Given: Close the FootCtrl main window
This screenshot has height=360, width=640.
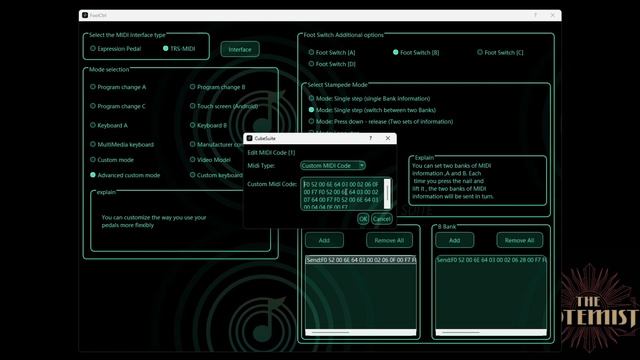Looking at the screenshot, I should point(552,15).
